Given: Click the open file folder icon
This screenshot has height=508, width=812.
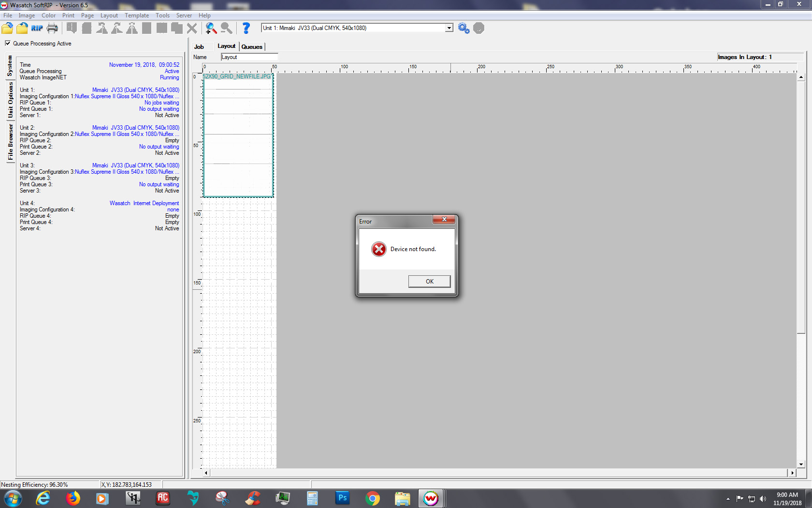Looking at the screenshot, I should click(x=7, y=28).
